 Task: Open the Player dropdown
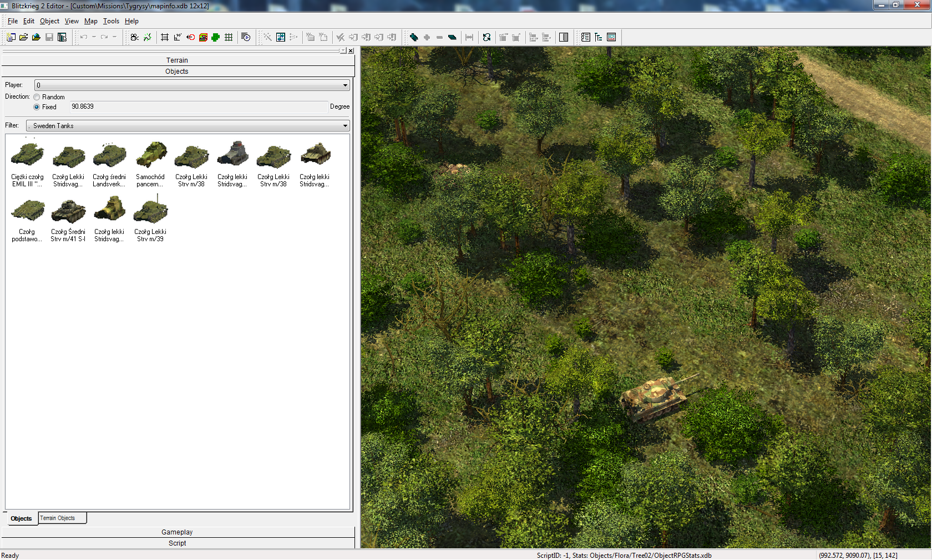(192, 85)
